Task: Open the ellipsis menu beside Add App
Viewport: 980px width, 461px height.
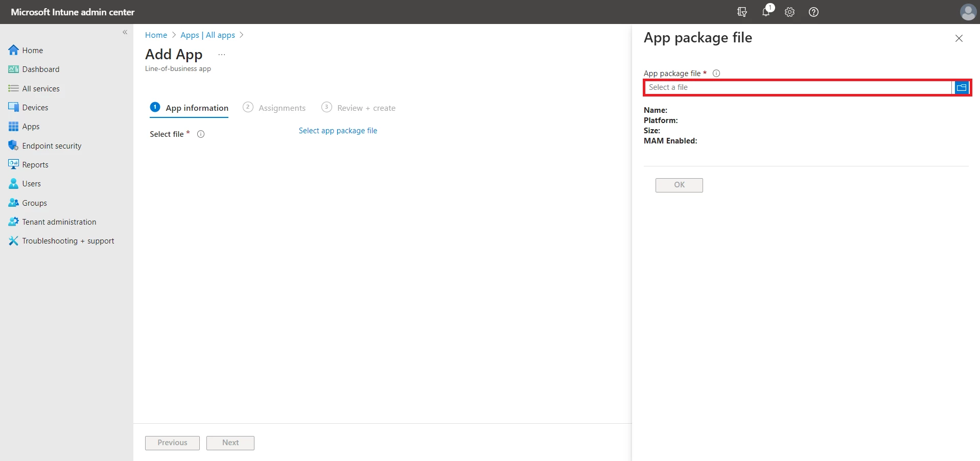Action: 222,55
